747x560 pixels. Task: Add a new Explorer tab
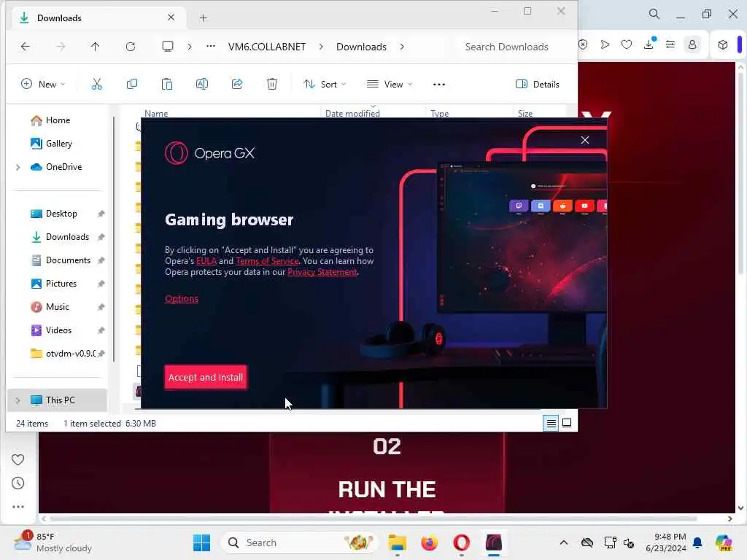pos(203,18)
